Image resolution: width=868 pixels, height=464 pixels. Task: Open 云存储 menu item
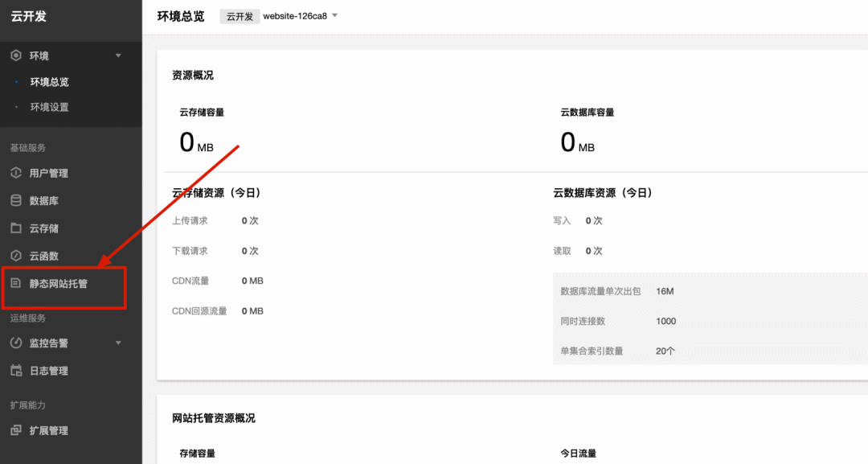43,228
